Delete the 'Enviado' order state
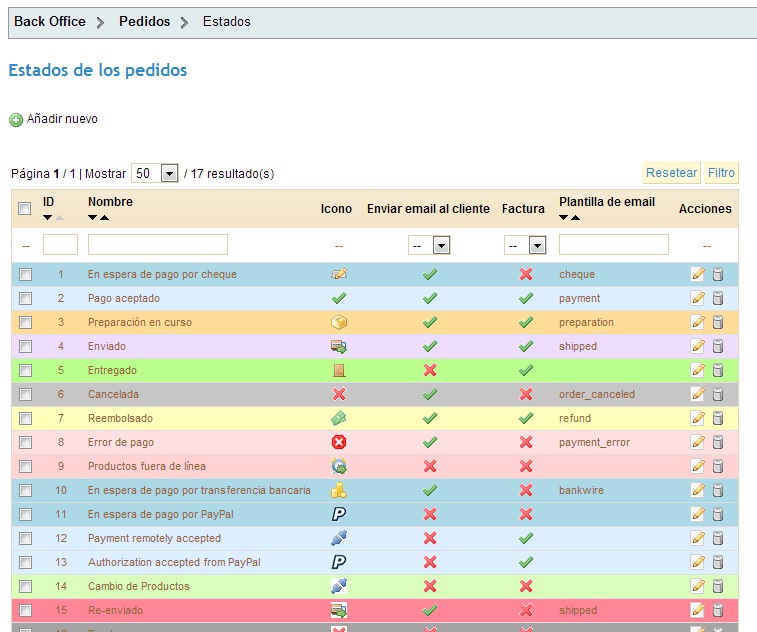Viewport: 757px width, 632px height. 717,346
